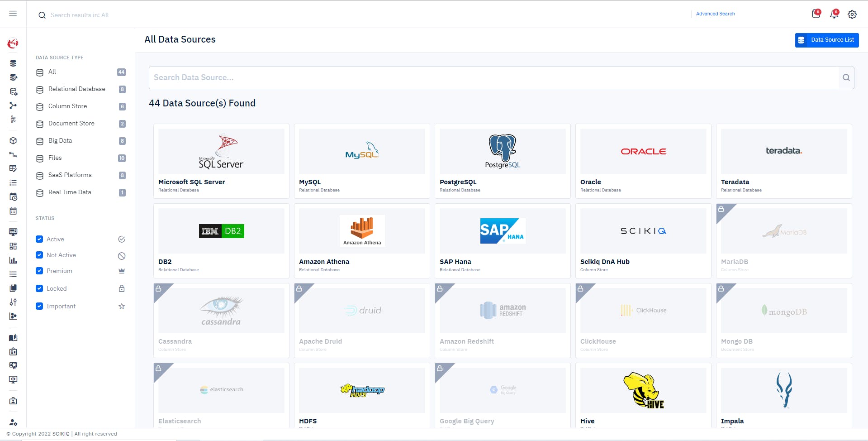868x441 pixels.
Task: Open the user settings sidebar icon
Action: click(x=13, y=422)
